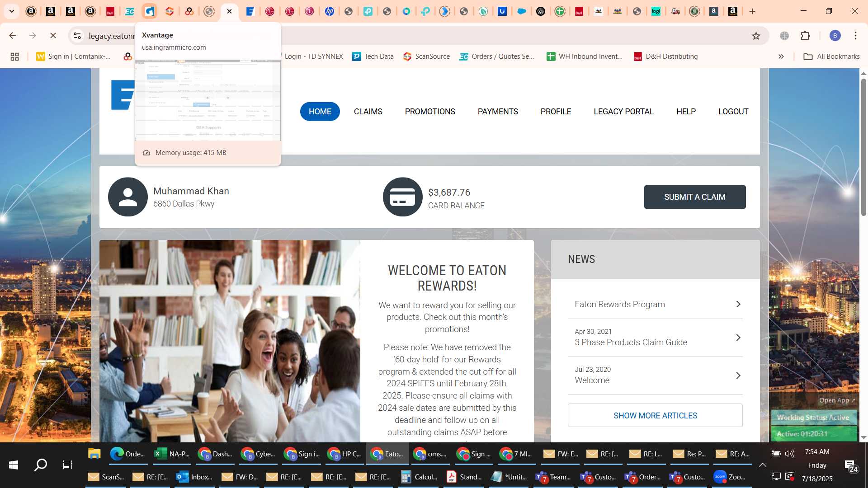Viewport: 868px width, 488px height.
Task: Click the Xvantage tab preview thumbnail
Action: (208, 100)
